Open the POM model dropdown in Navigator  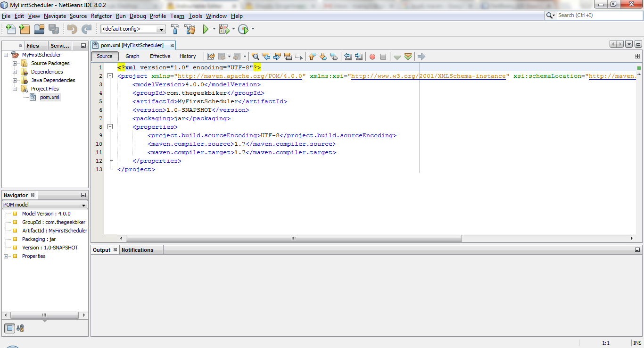pyautogui.click(x=84, y=204)
